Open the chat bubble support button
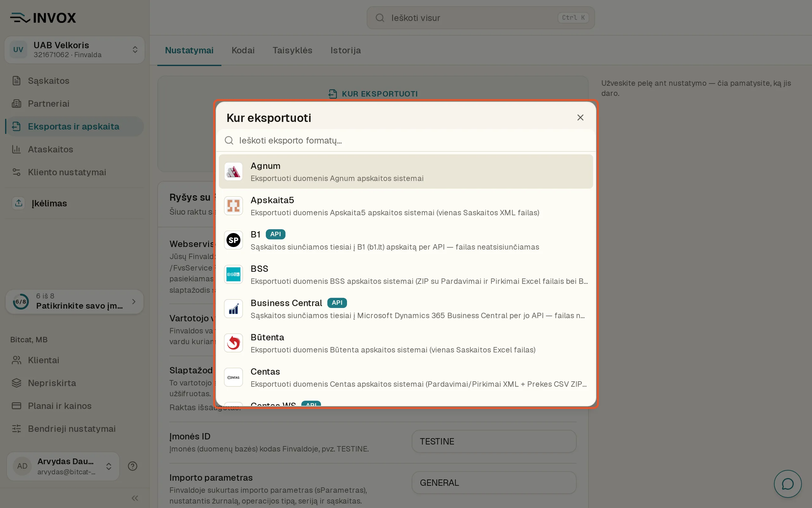The height and width of the screenshot is (508, 812). (788, 484)
